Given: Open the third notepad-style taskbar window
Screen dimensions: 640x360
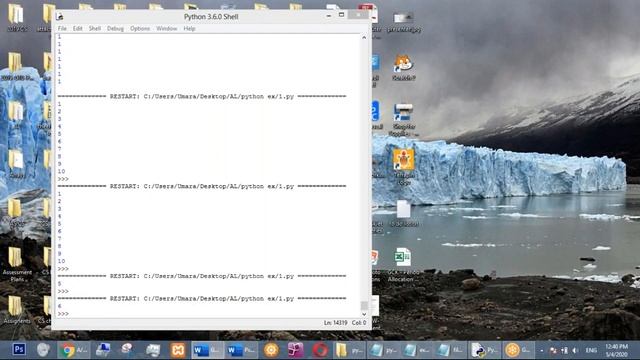Looking at the screenshot, I should point(450,350).
